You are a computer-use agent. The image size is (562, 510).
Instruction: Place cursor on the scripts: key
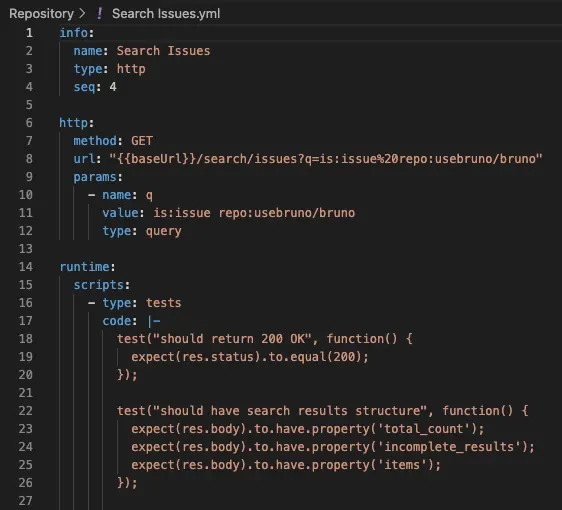pos(101,285)
